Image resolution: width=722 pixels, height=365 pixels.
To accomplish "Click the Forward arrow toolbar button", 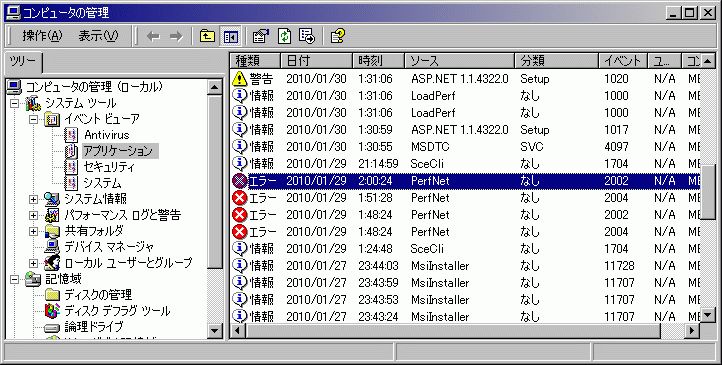I will [176, 36].
